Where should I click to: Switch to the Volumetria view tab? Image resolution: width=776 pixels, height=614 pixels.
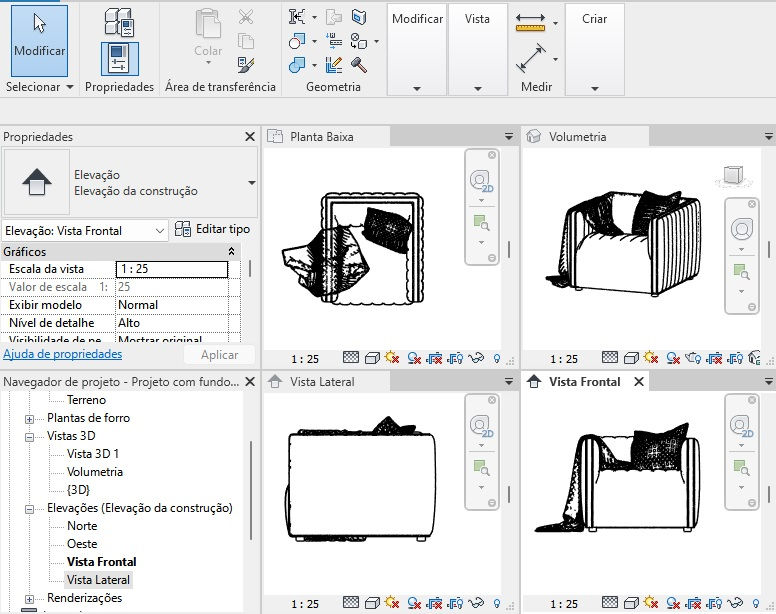point(585,137)
